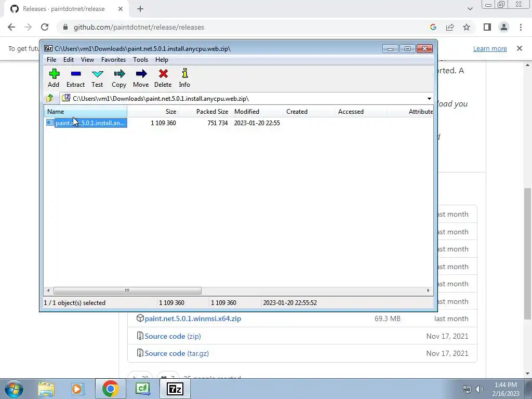Viewport: 532px width, 399px height.
Task: Open the Help menu in 7-Zip
Action: pyautogui.click(x=162, y=60)
